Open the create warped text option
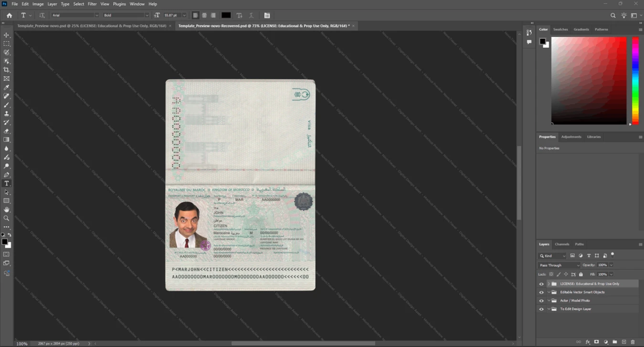The height and width of the screenshot is (347, 644). 239,15
